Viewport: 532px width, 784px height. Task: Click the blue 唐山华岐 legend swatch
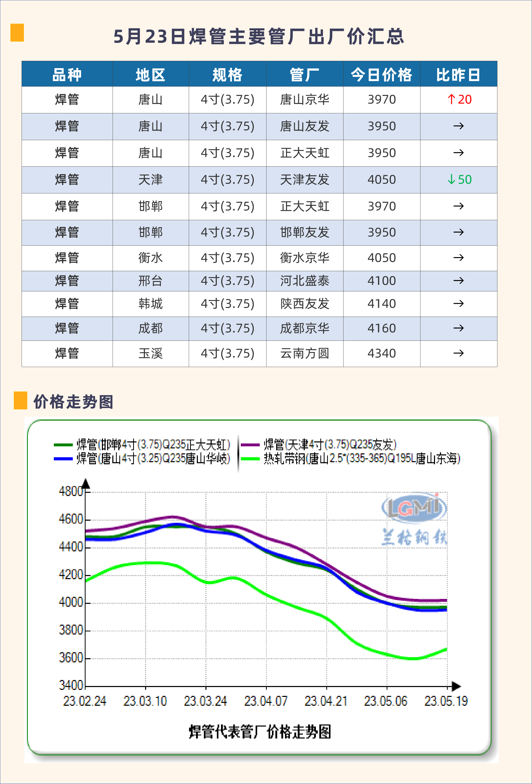coord(63,459)
